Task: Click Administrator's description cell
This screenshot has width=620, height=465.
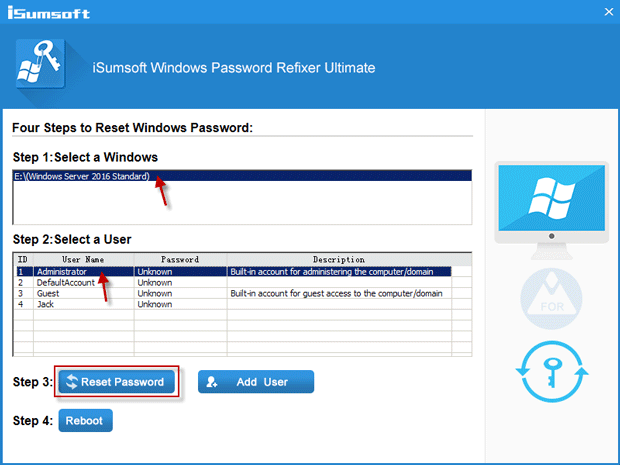Action: (x=339, y=272)
